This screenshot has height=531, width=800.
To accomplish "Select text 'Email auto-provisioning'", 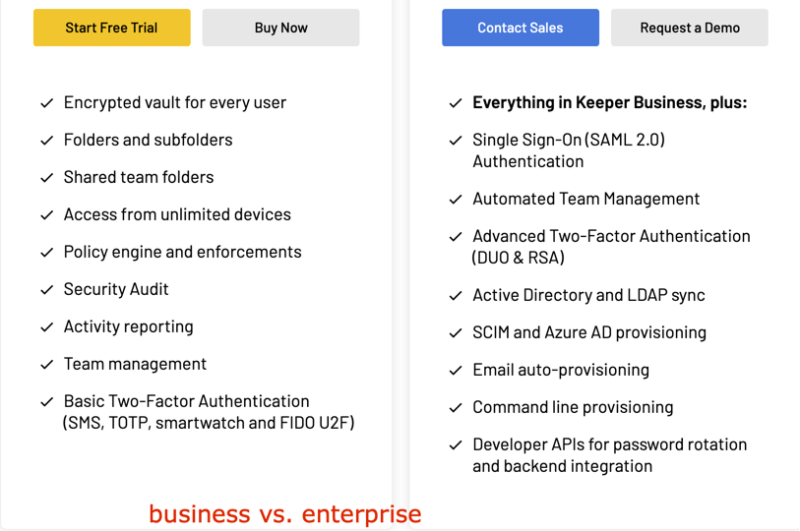I will tap(561, 370).
